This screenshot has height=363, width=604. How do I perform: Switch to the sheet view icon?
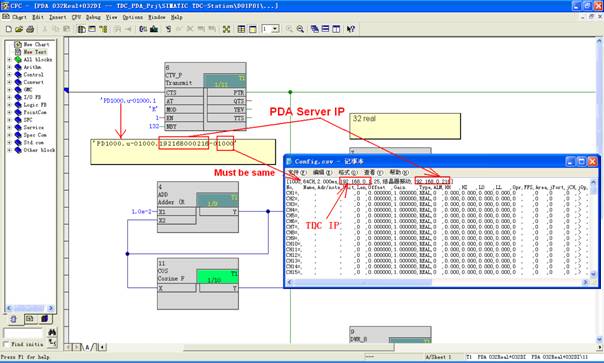tap(252, 29)
